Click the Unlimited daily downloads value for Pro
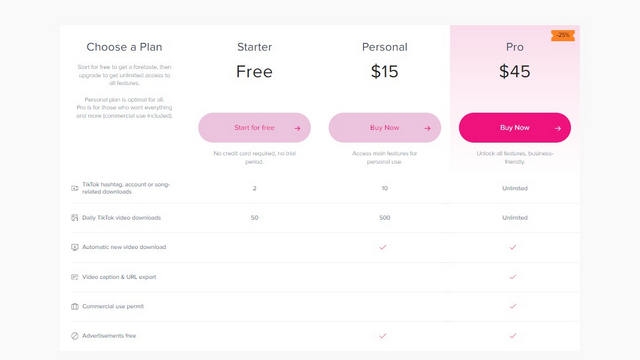 coord(515,218)
